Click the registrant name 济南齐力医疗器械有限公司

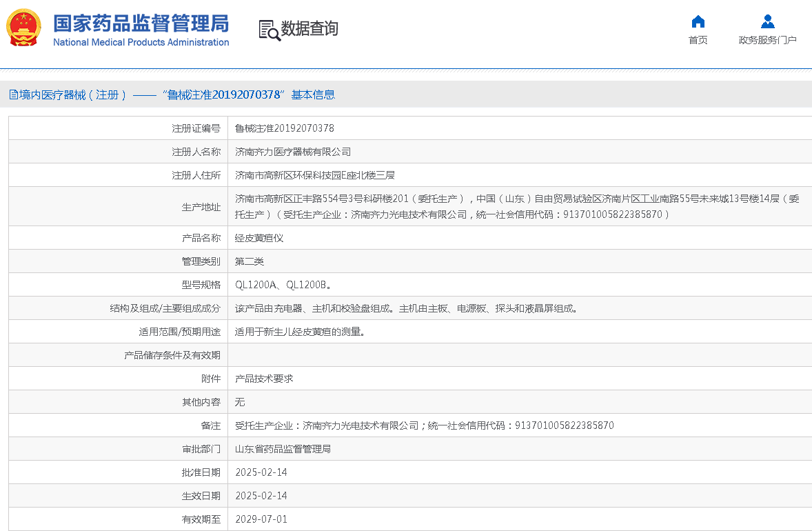[293, 152]
